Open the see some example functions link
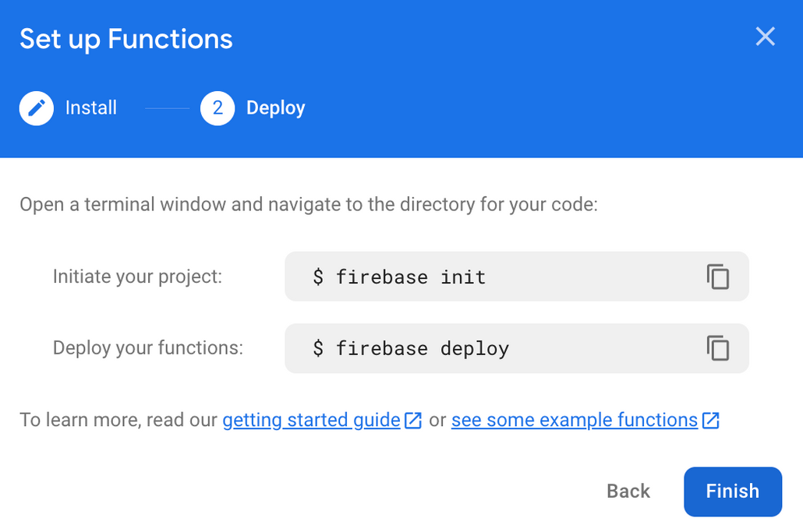Screen dimensions: 803x532 575,420
